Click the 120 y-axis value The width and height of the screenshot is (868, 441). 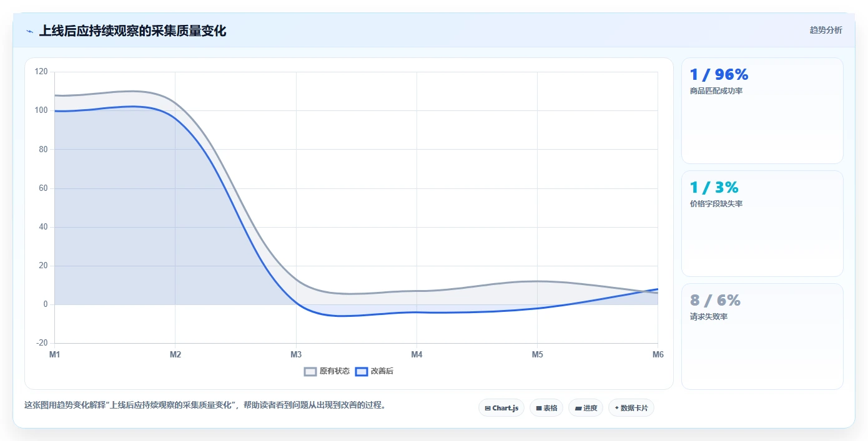41,72
